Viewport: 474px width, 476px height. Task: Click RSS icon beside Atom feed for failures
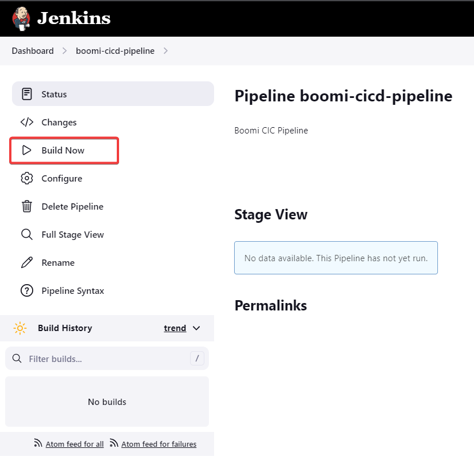point(114,443)
